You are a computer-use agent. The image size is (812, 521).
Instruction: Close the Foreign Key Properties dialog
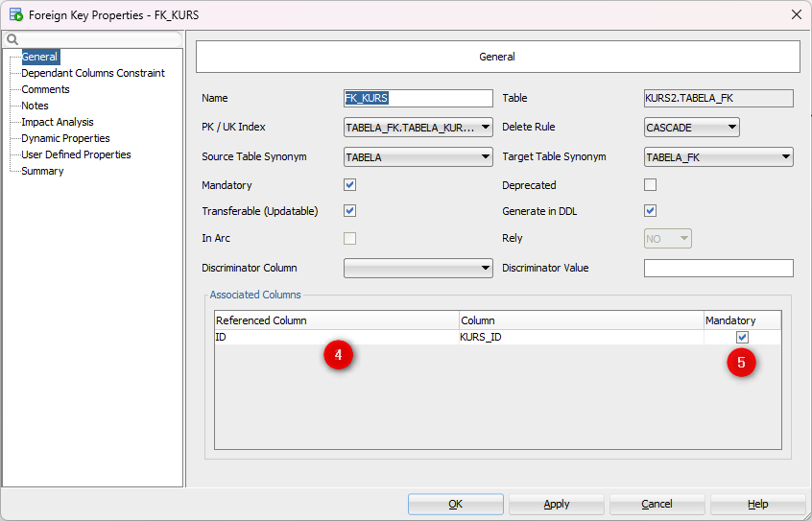pyautogui.click(x=795, y=14)
